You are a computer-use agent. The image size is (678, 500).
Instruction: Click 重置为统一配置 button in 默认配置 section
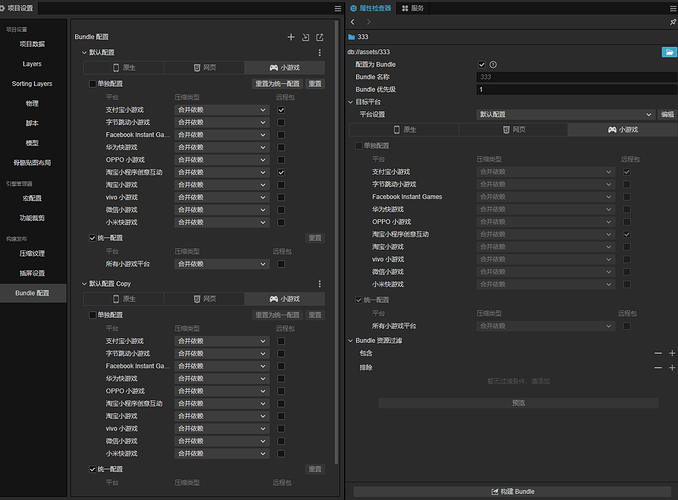(278, 84)
